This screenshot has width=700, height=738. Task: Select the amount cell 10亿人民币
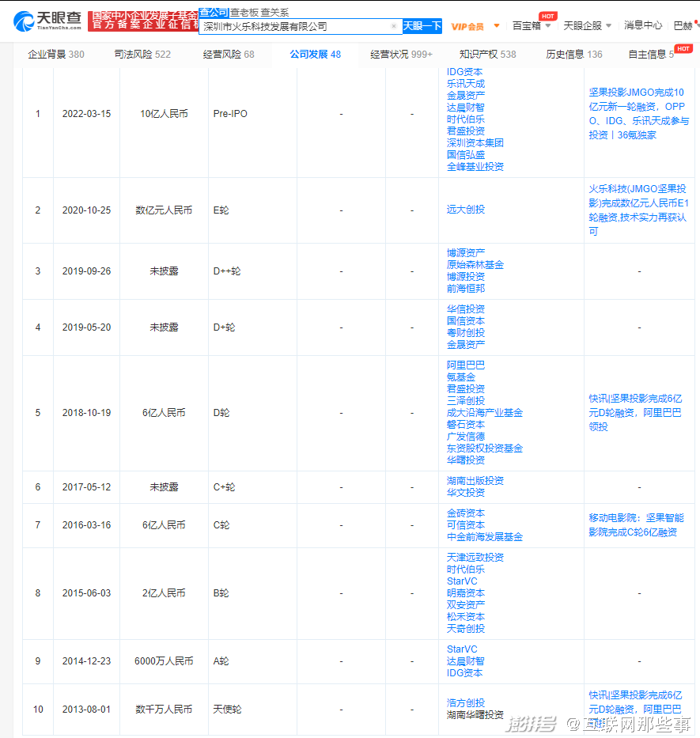[164, 114]
